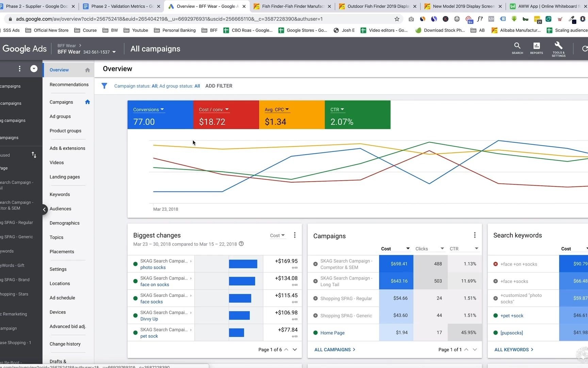
Task: Switch to Phase 2 - Validation Metrics tab
Action: tap(122, 6)
